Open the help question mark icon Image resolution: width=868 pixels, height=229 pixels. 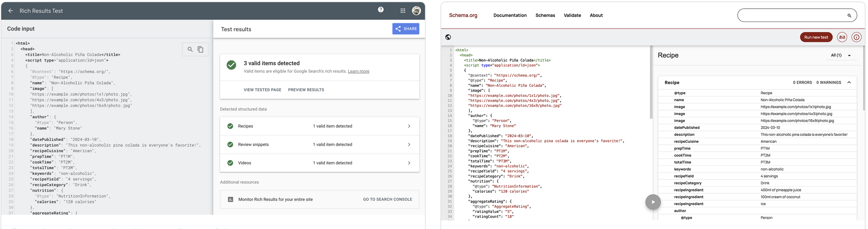[x=381, y=10]
